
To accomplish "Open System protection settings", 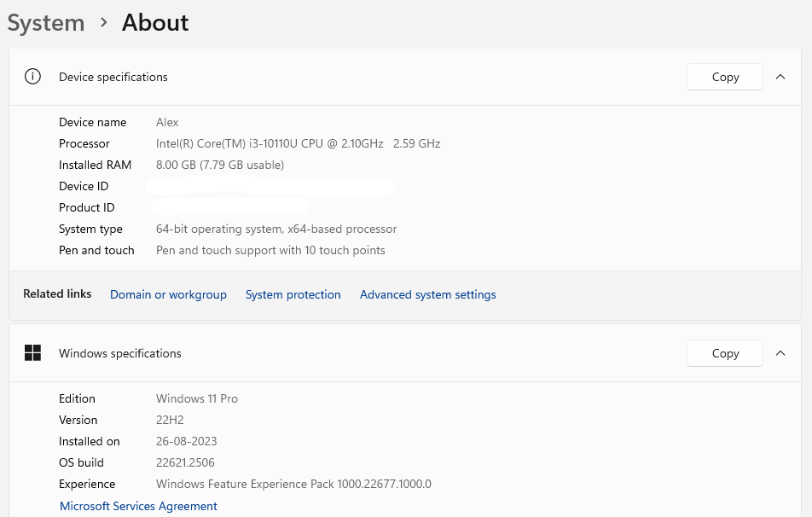I will pos(293,294).
